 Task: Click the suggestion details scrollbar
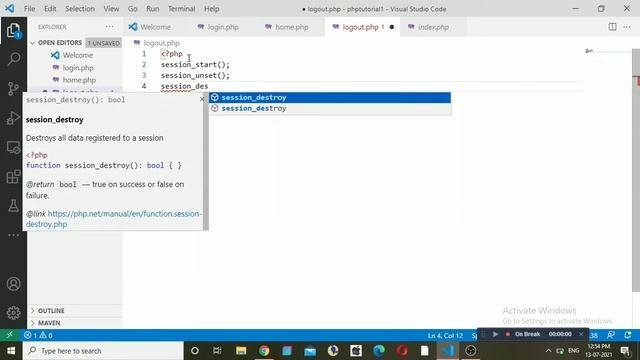206,161
